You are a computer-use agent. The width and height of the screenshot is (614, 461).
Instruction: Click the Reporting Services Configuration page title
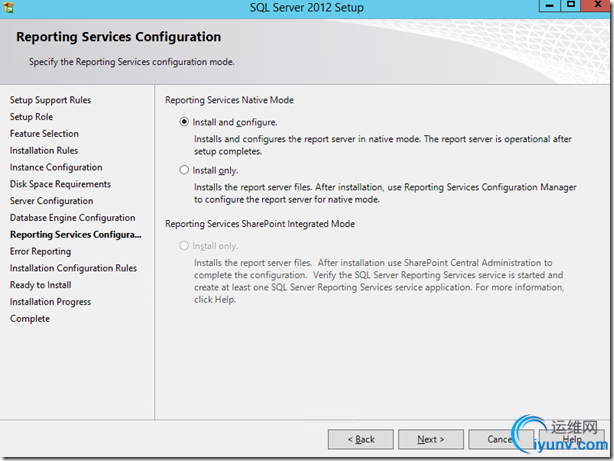119,37
